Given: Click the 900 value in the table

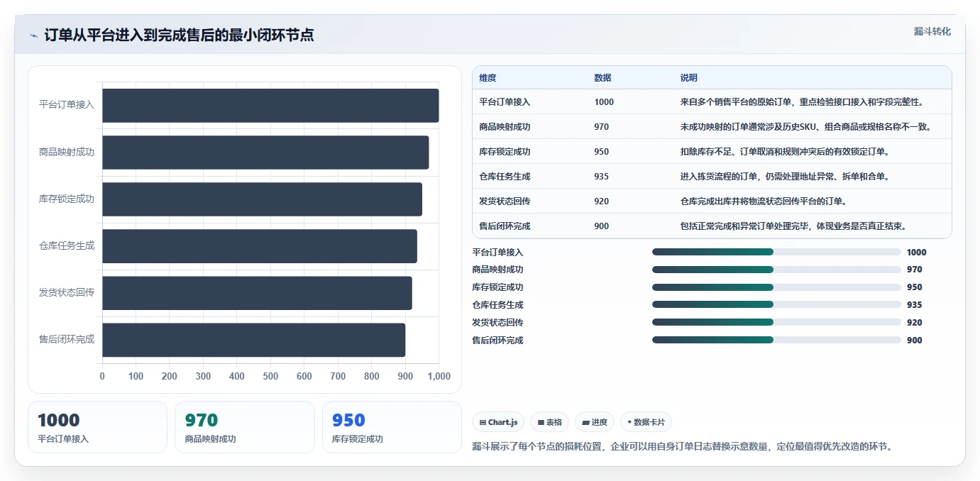Looking at the screenshot, I should click(x=601, y=226).
